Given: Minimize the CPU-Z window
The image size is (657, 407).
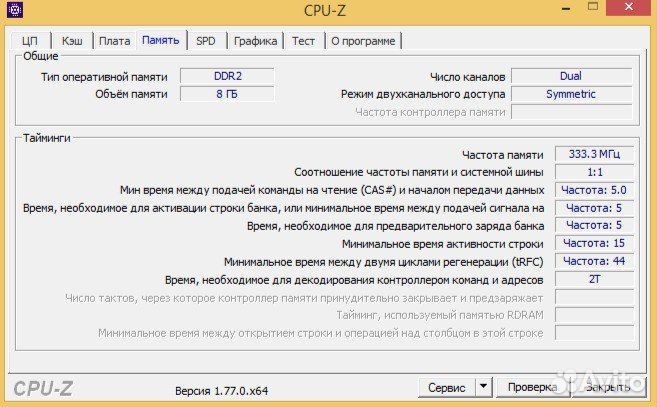Looking at the screenshot, I should [x=566, y=8].
